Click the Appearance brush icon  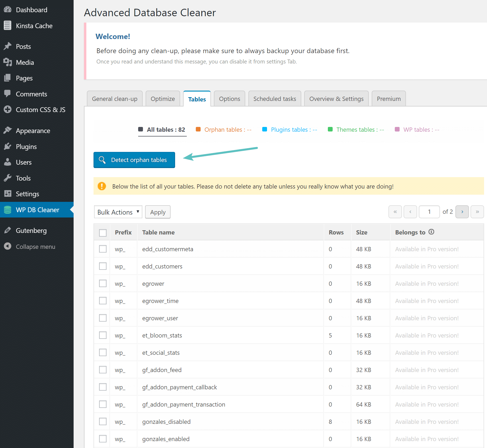[x=8, y=130]
